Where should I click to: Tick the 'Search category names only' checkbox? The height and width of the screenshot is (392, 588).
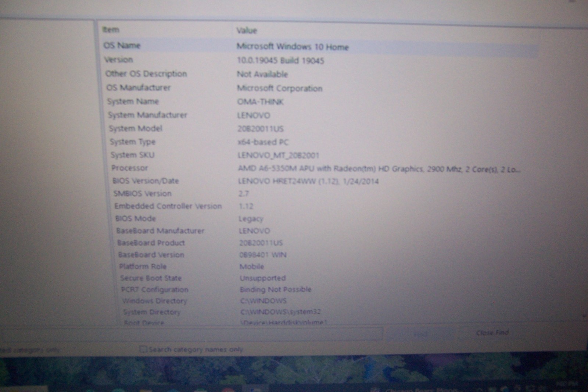pyautogui.click(x=143, y=349)
